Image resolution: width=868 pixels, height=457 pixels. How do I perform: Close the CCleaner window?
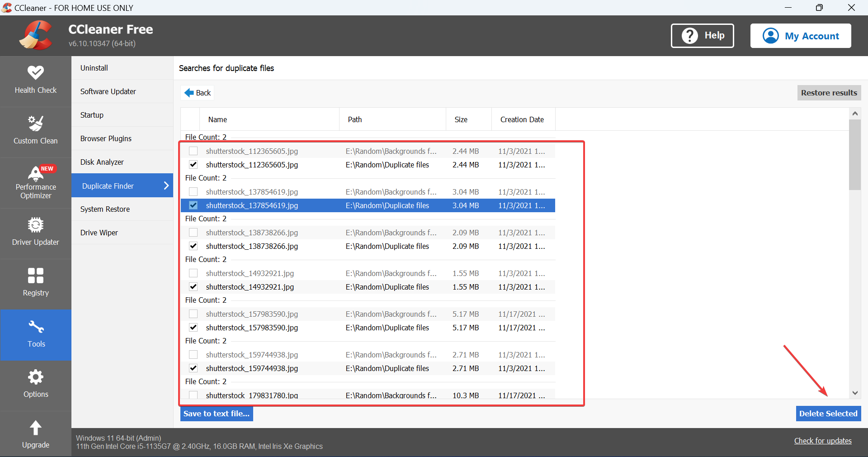852,8
